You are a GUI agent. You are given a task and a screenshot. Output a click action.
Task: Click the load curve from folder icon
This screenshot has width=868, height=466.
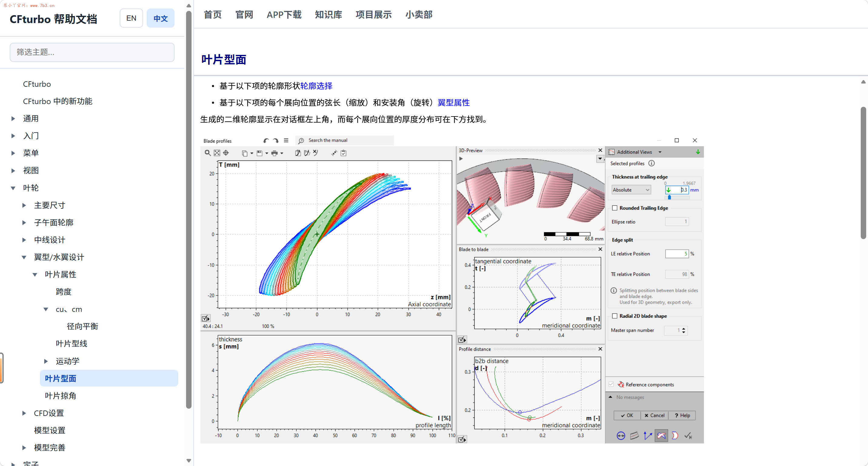point(307,153)
